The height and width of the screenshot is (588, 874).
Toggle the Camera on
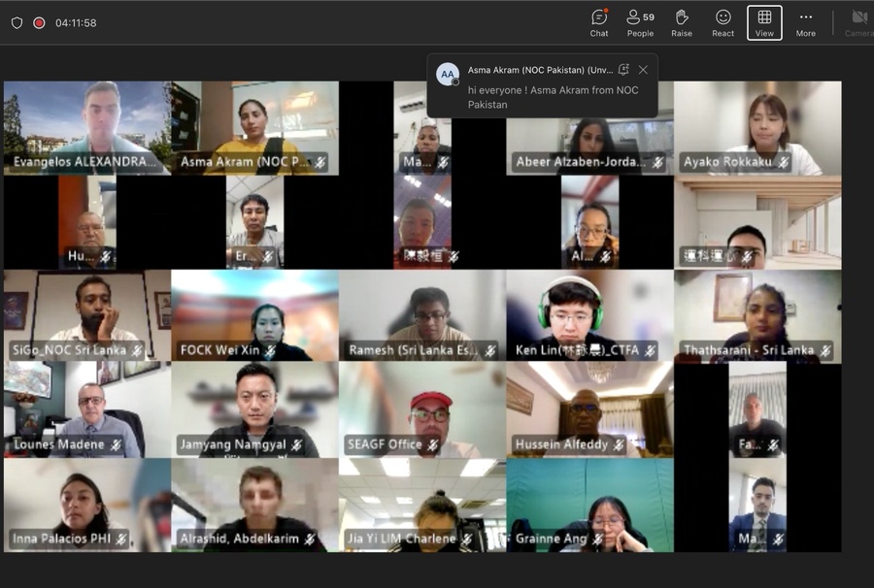point(858,22)
